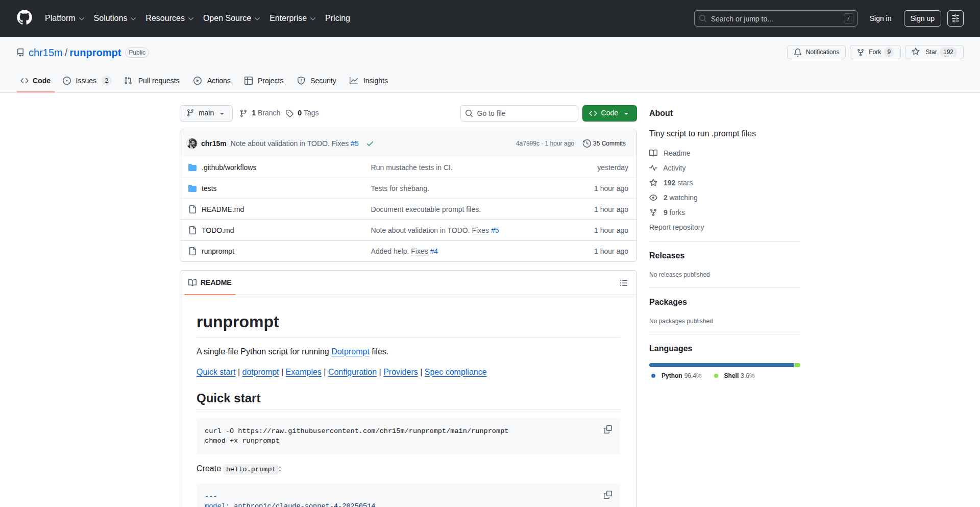Screen dimensions: 980x507
Task: Click the Readme book icon in sidebar
Action: [x=654, y=153]
